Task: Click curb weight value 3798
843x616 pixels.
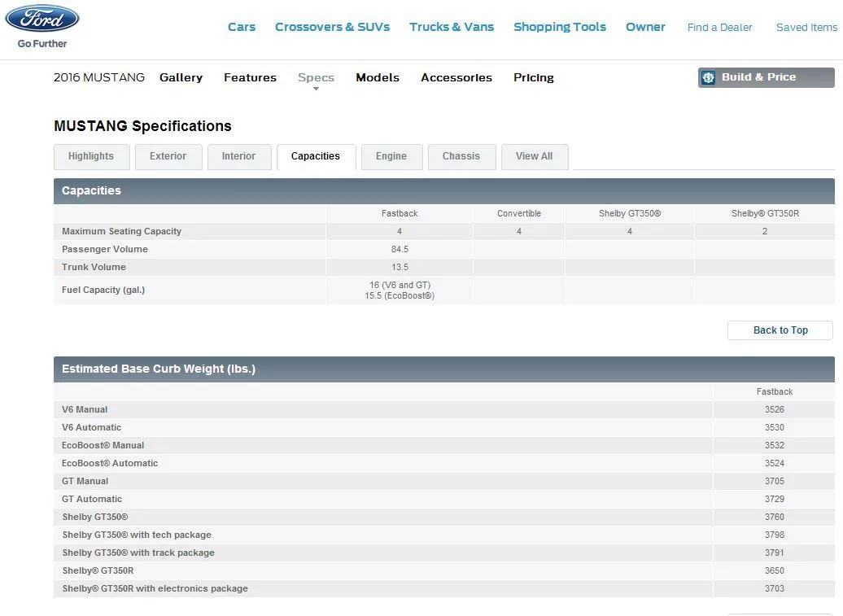Action: 774,535
